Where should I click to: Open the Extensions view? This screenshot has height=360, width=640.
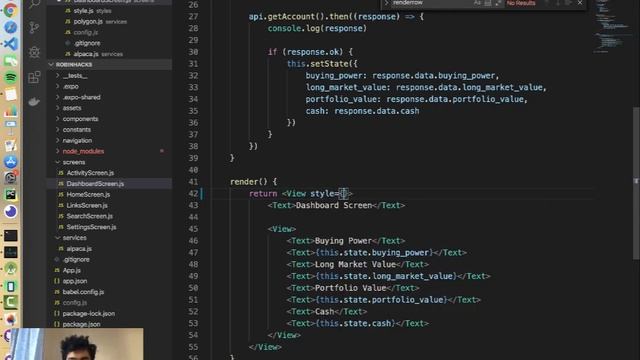coord(34,77)
